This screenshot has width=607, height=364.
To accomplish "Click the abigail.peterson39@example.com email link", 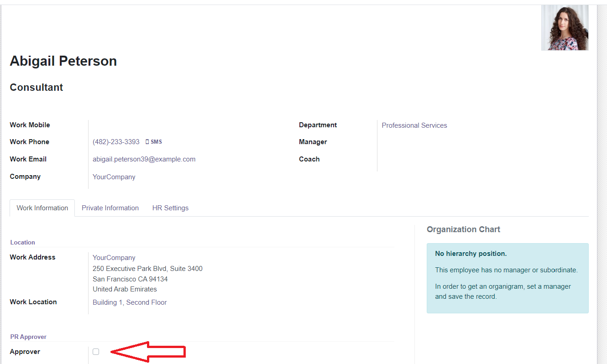I will pyautogui.click(x=144, y=159).
